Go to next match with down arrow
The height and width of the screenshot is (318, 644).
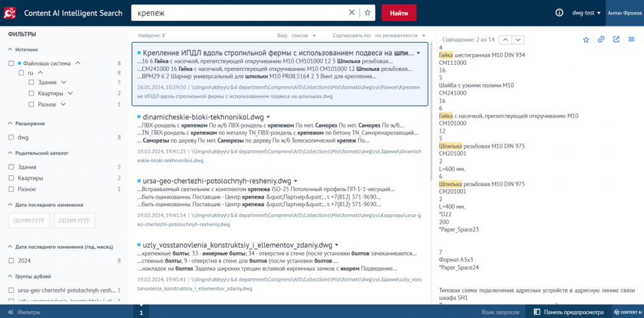(x=518, y=40)
